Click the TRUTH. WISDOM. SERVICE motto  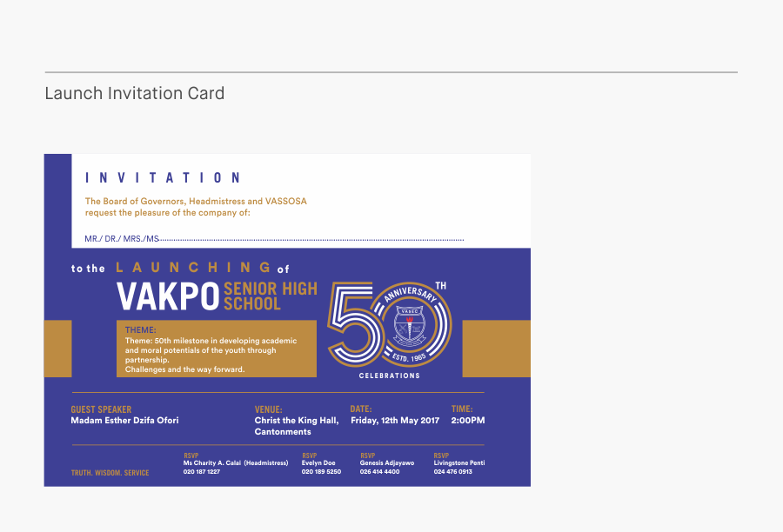pyautogui.click(x=110, y=473)
